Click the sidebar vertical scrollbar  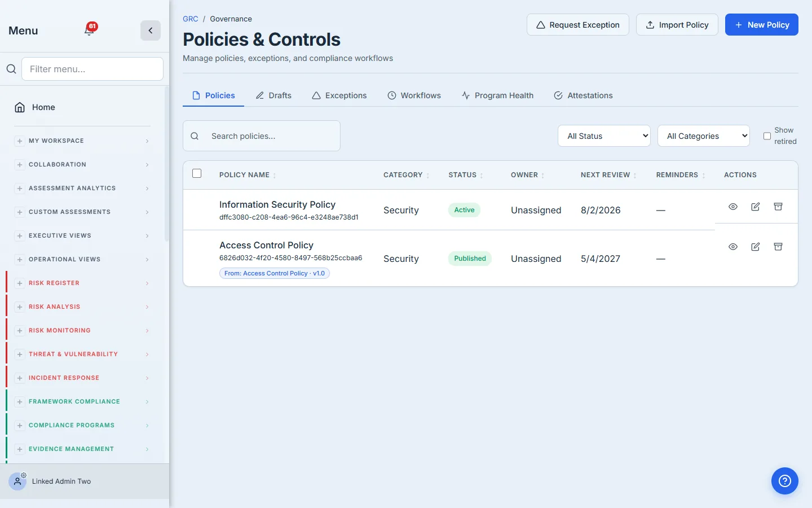coord(166,164)
